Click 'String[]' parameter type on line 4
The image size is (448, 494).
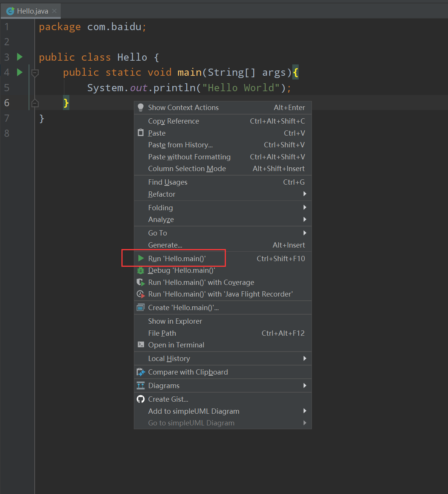[232, 72]
